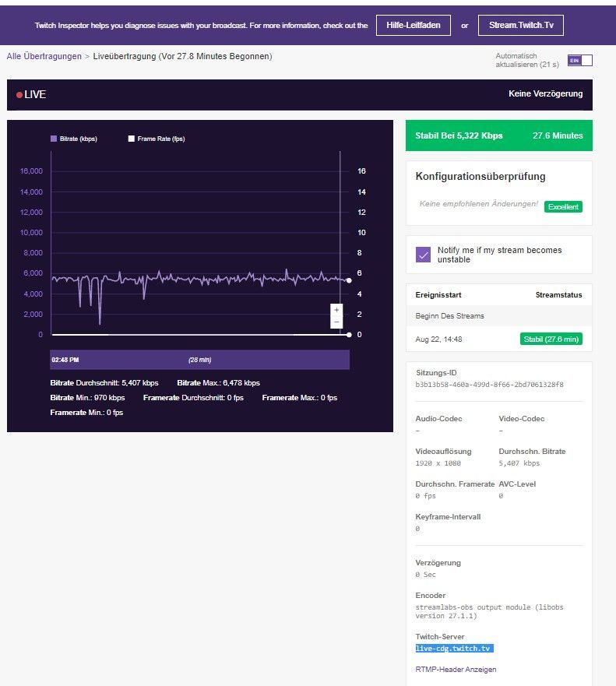Toggle the Frame Rate (fps) legend swatch
The image size is (616, 686).
coord(132,139)
